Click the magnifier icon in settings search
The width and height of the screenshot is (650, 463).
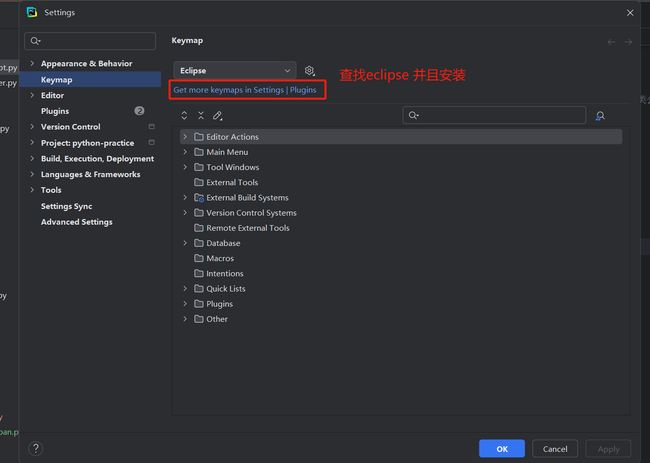pyautogui.click(x=35, y=41)
